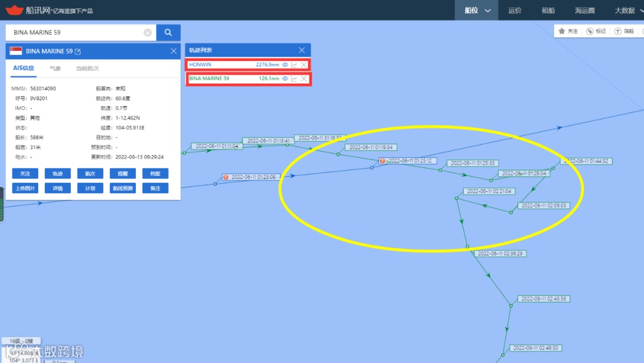
Task: Click the Singapore flag icon
Action: click(16, 51)
